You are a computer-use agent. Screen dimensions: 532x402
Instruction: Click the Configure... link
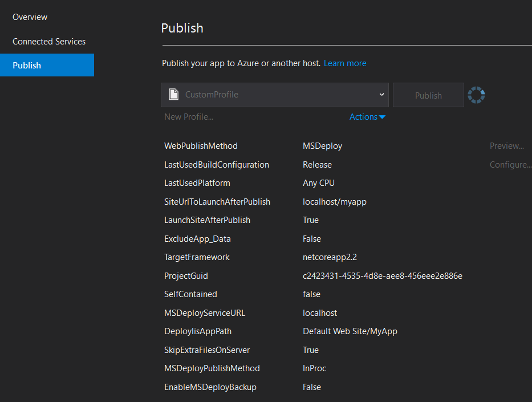pos(510,164)
